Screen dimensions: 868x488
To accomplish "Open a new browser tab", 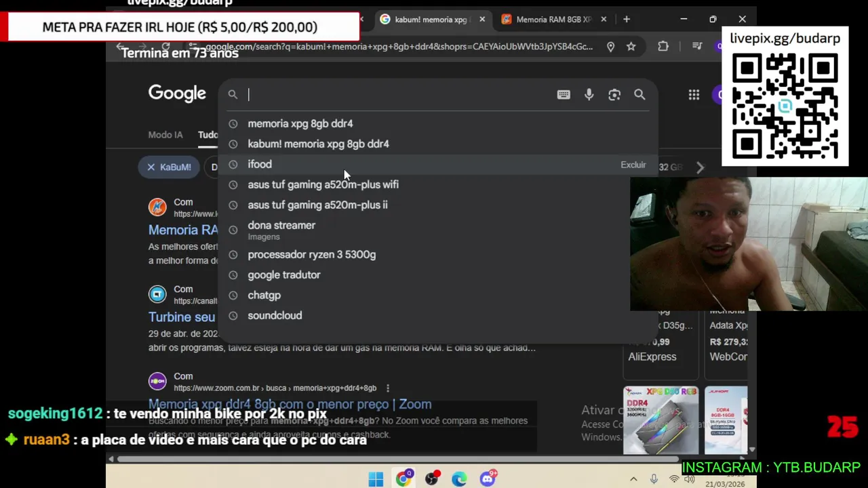I will 627,19.
